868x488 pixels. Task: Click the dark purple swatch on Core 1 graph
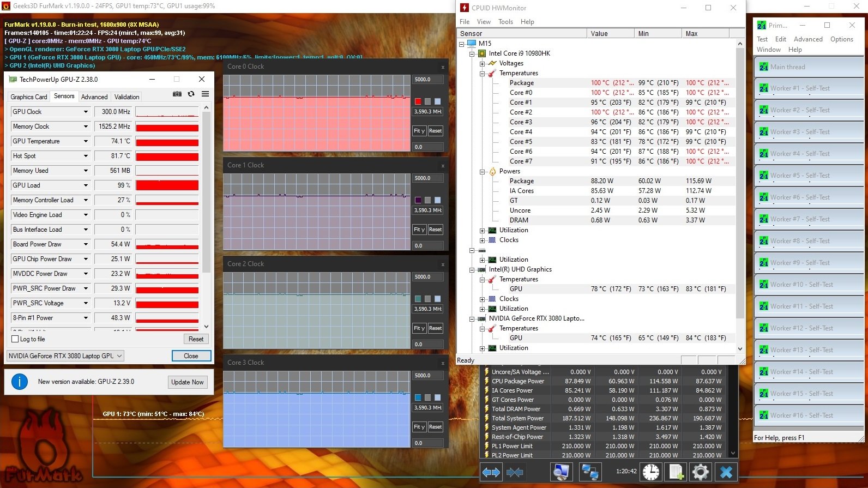click(x=418, y=200)
